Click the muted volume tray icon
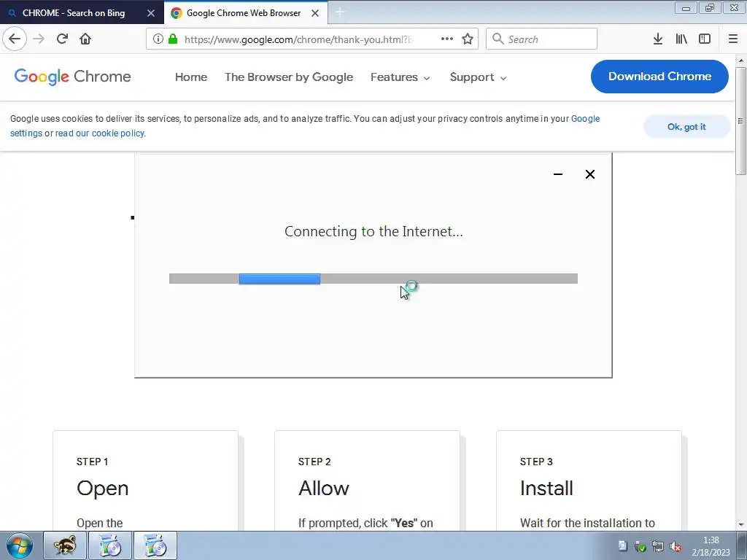 tap(675, 546)
